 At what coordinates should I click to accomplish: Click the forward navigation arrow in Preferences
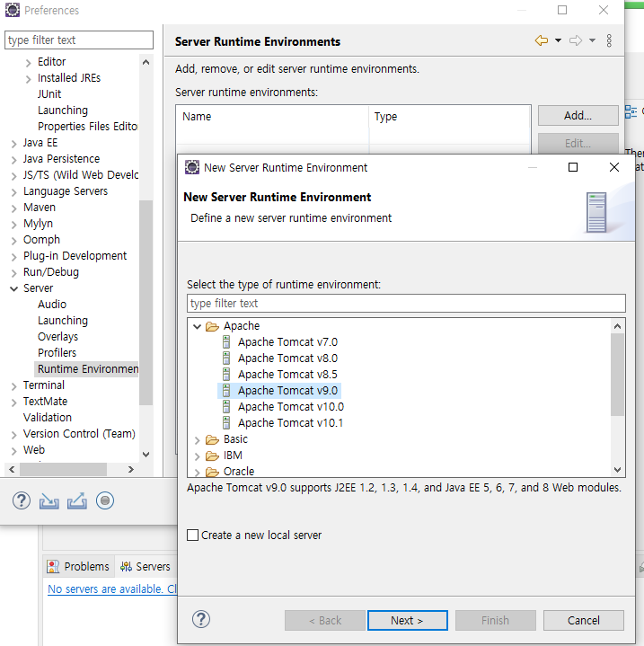tap(576, 40)
